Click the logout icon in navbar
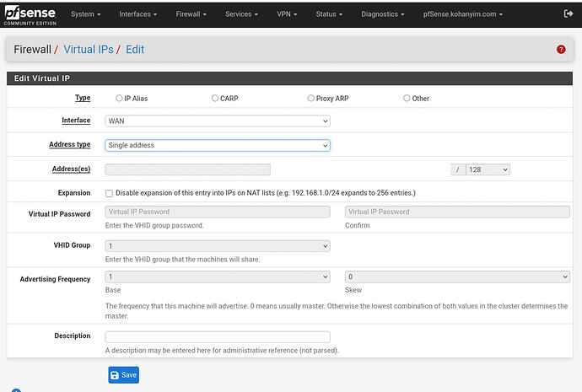The width and height of the screenshot is (582, 392). (x=568, y=14)
